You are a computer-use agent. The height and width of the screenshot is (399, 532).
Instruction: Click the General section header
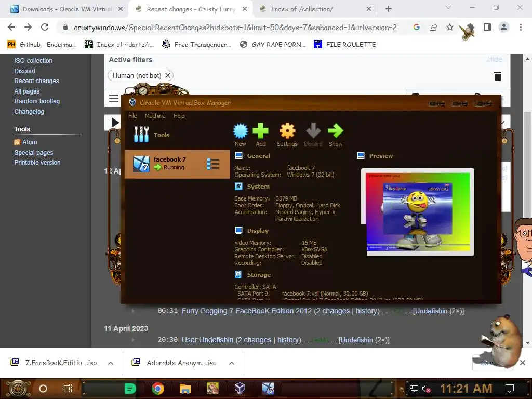point(259,156)
